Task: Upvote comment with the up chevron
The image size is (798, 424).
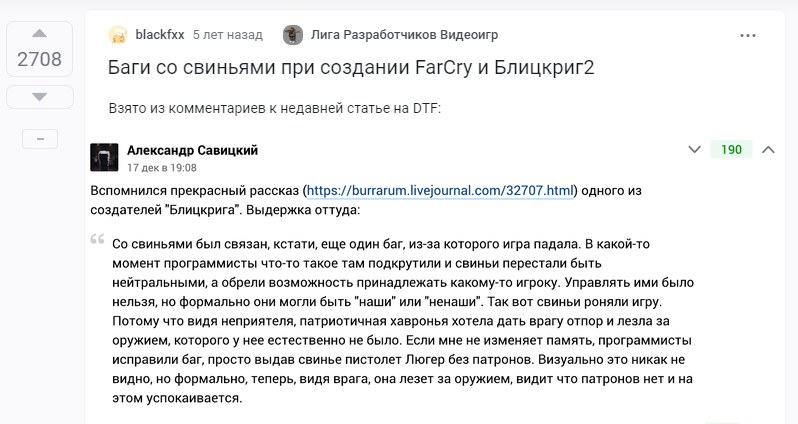Action: pos(768,150)
